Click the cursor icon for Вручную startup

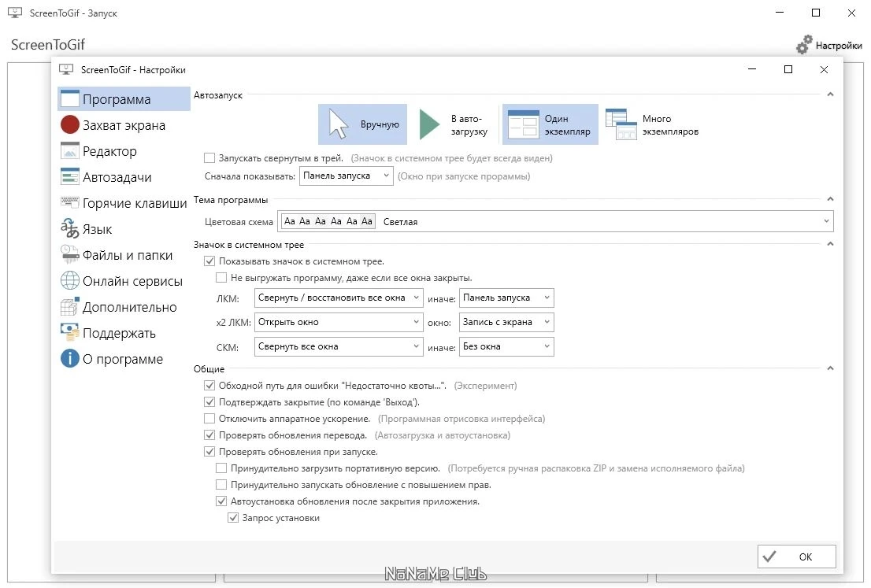coord(339,124)
